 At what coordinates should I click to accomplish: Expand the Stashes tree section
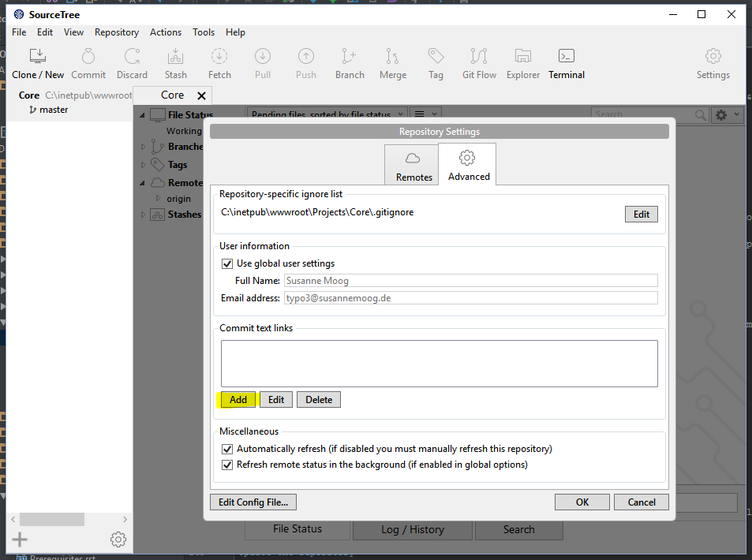click(x=143, y=215)
